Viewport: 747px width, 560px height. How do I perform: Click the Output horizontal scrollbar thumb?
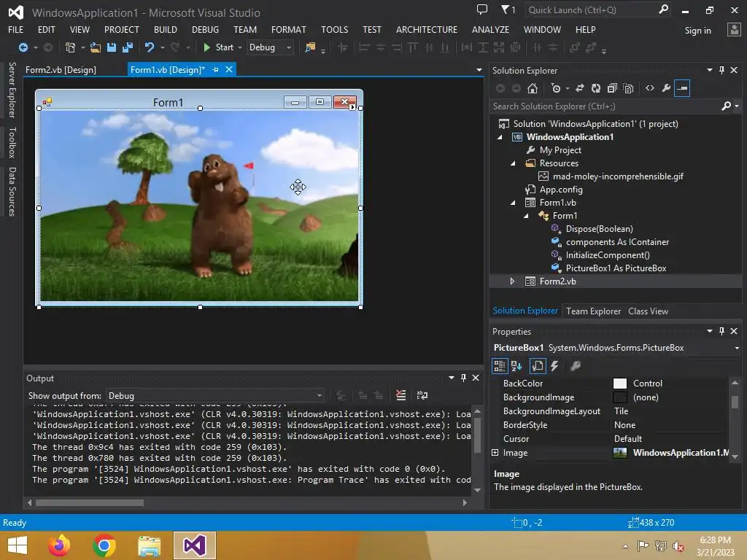[90, 502]
